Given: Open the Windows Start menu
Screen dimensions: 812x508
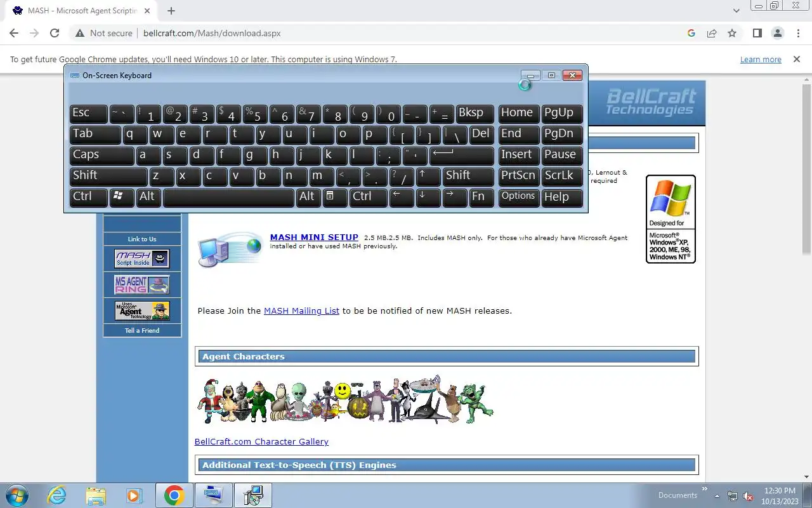Looking at the screenshot, I should tap(17, 495).
